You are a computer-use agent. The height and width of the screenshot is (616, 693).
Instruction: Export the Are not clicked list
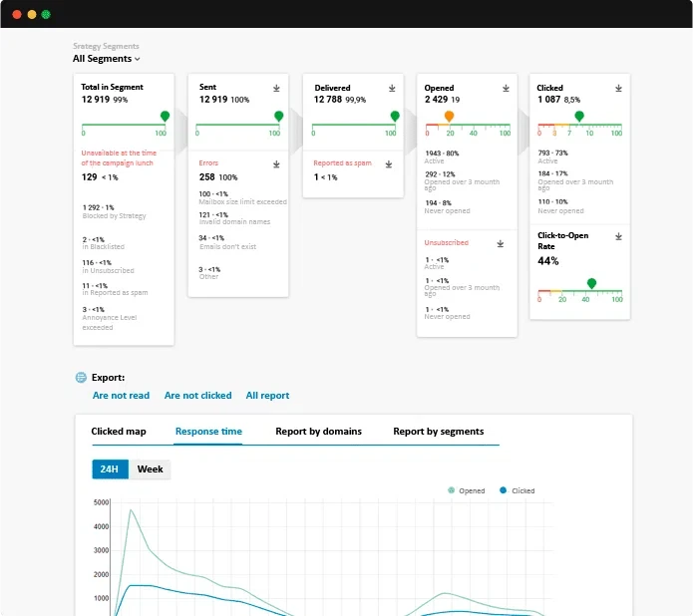pyautogui.click(x=197, y=396)
